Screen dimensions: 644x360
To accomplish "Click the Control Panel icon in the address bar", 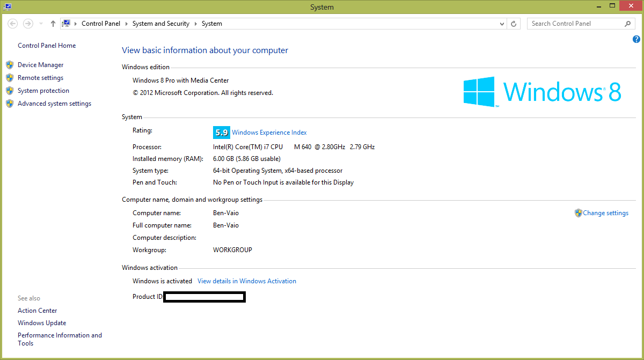I will [67, 23].
